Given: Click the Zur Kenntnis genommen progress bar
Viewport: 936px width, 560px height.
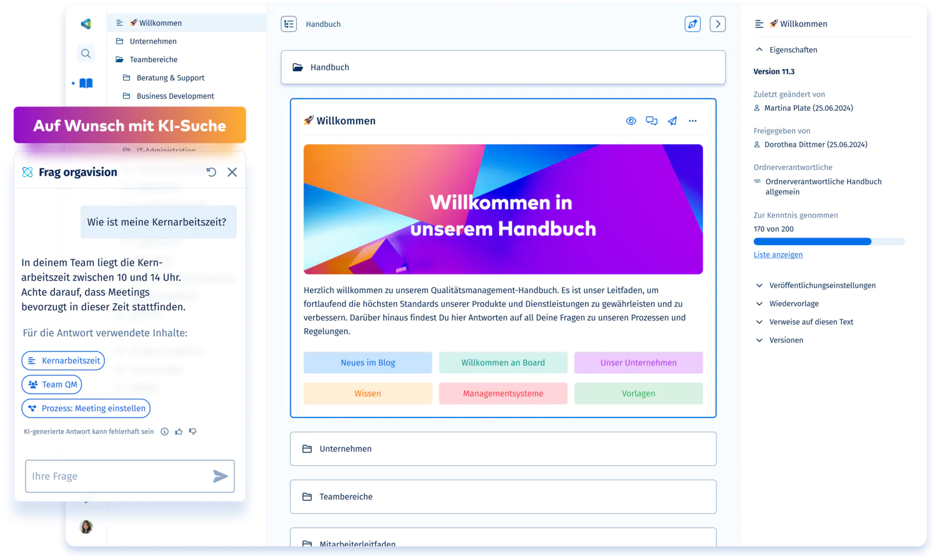Looking at the screenshot, I should 828,242.
